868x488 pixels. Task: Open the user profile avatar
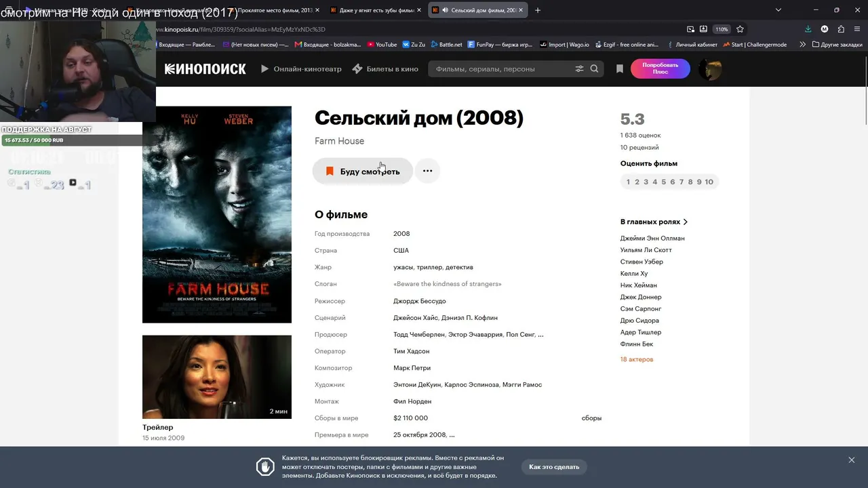[710, 69]
